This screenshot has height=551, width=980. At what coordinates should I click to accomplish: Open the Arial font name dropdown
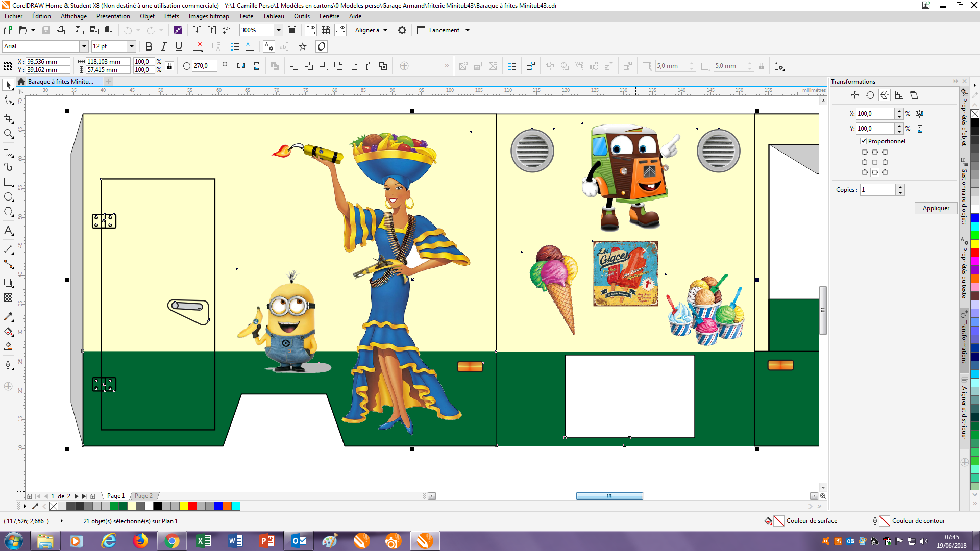[x=84, y=46]
